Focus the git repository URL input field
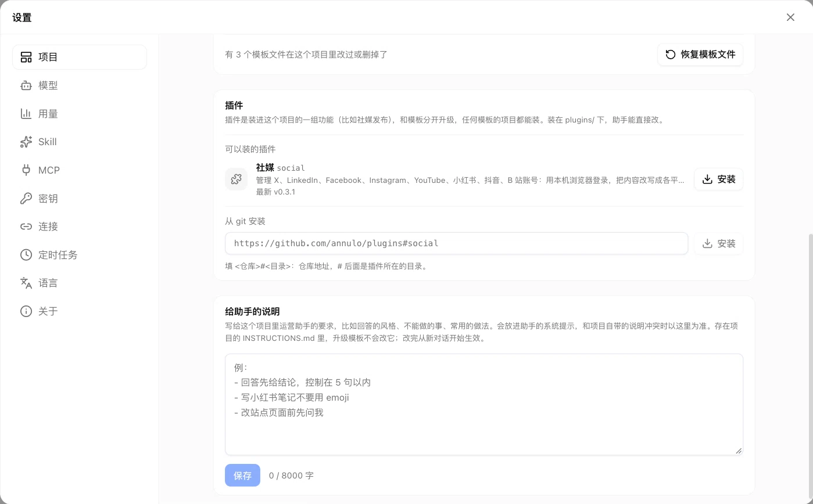 (456, 244)
